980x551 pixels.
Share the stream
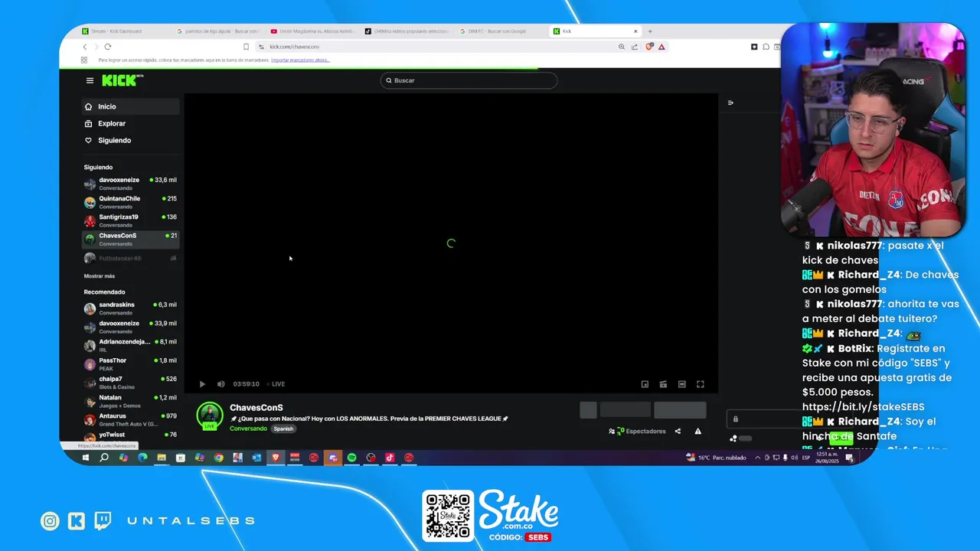[x=678, y=431]
